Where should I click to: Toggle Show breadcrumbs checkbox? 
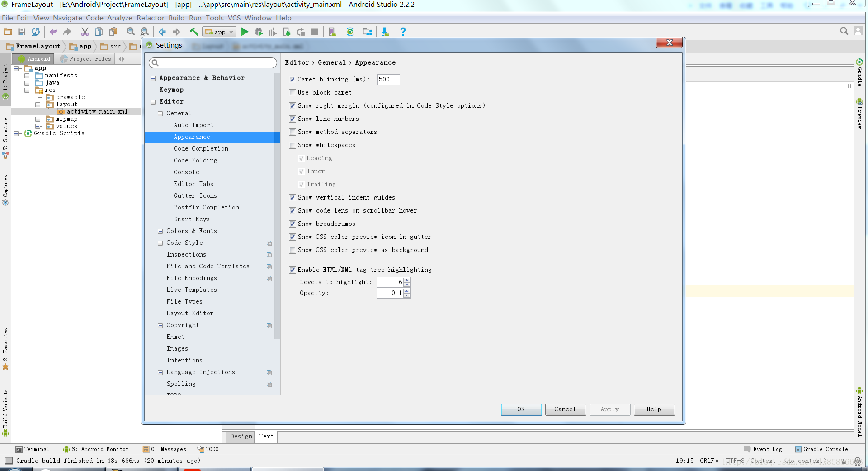click(x=292, y=224)
